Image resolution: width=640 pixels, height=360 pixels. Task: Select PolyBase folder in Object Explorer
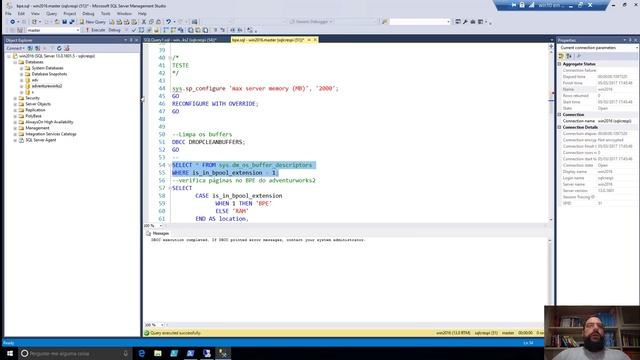pos(33,116)
